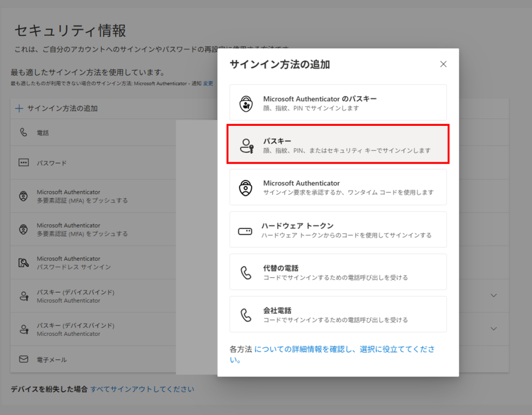Click the 会社電話 phone icon
Screen dimensions: 532x415
pos(246,315)
